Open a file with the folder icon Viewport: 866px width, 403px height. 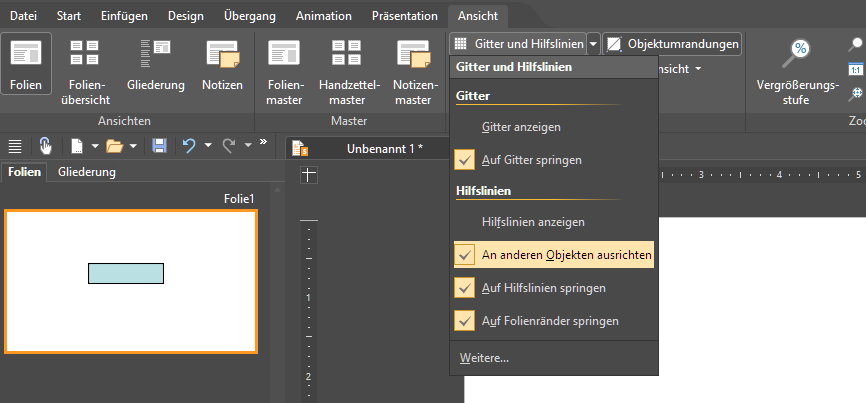114,146
